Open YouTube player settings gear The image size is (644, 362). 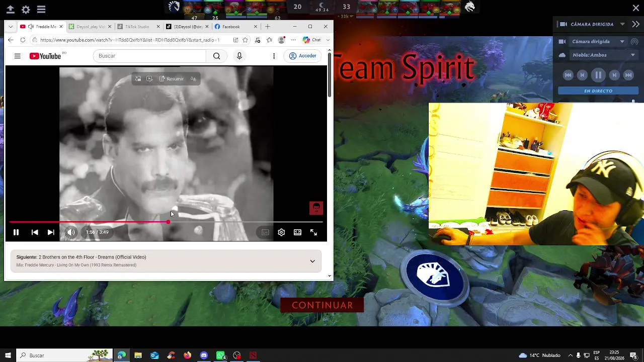[281, 232]
